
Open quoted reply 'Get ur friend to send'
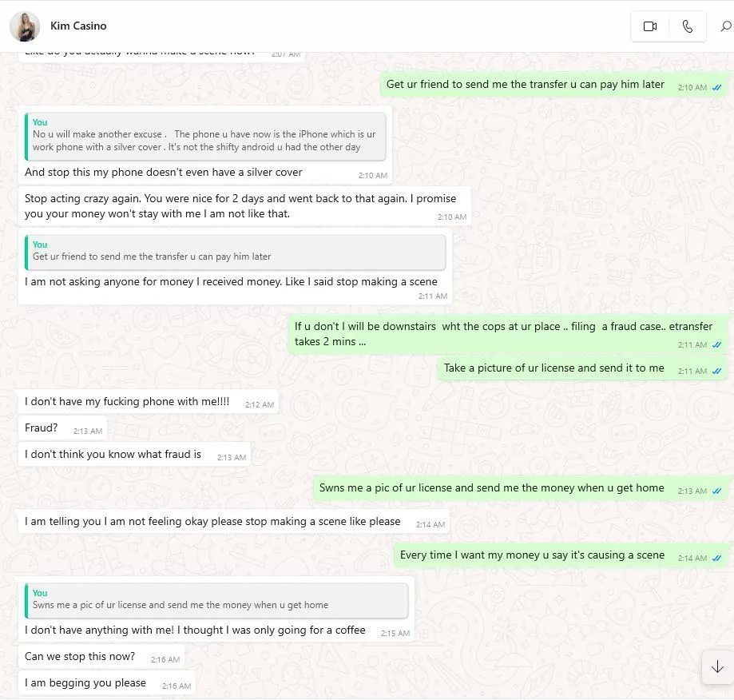pos(235,253)
